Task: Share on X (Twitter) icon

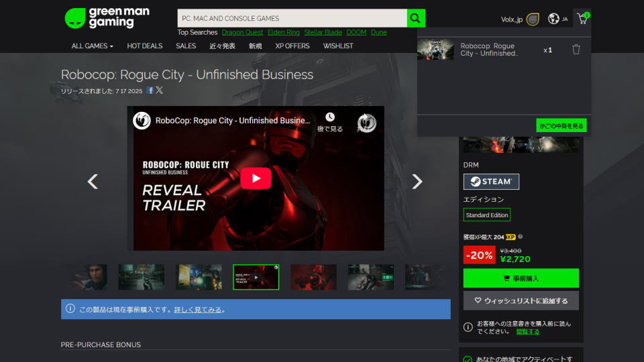Action: coord(160,90)
